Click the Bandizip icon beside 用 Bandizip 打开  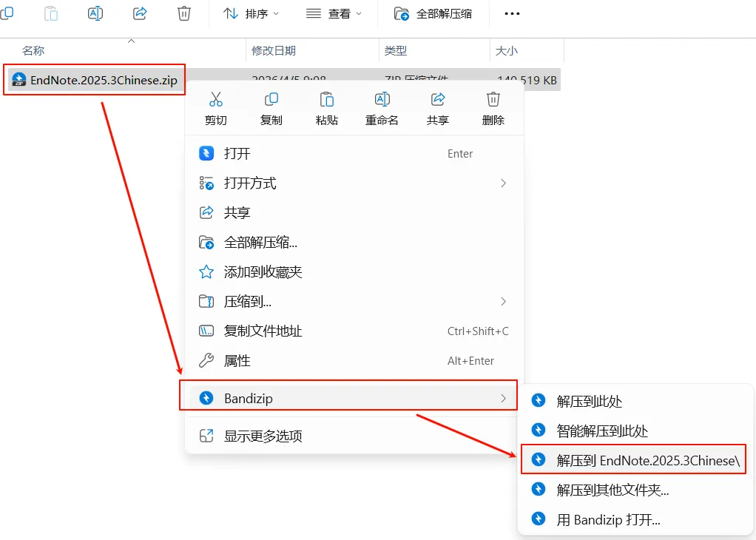538,519
